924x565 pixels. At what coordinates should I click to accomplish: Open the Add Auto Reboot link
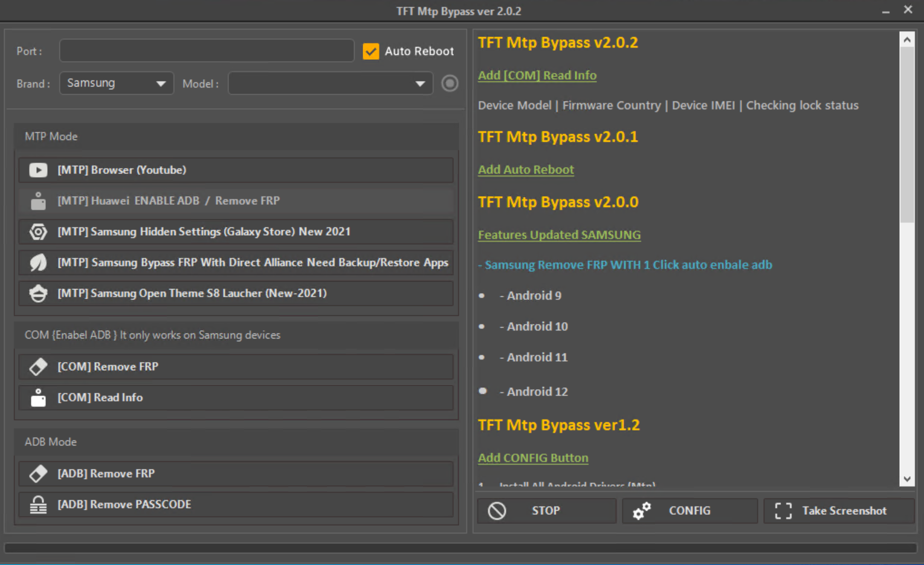pos(526,170)
